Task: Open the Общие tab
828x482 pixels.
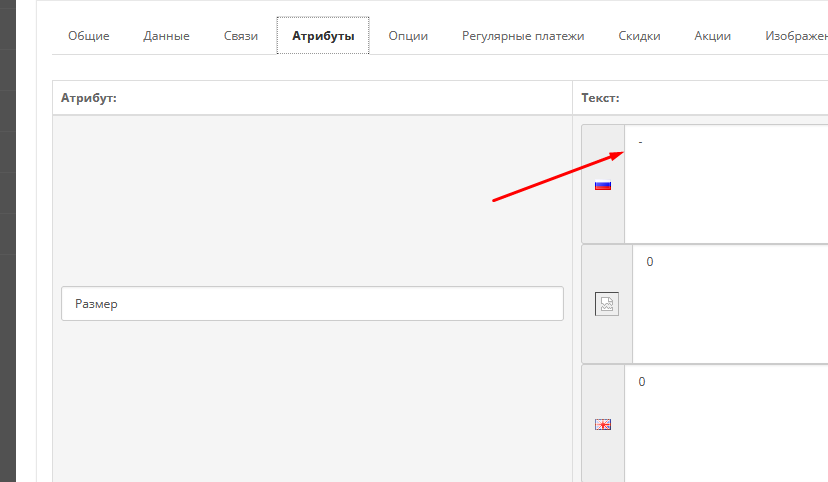Action: click(x=89, y=36)
